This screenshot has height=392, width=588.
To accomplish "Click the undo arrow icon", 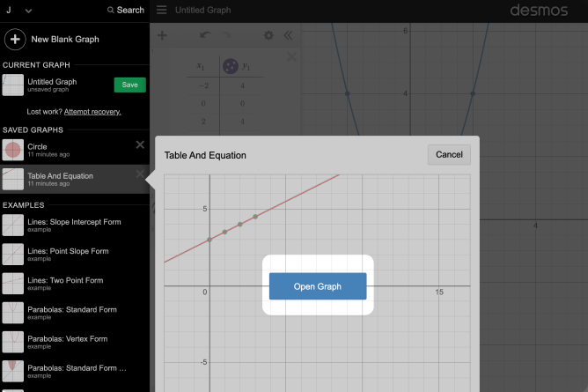I will click(x=205, y=36).
